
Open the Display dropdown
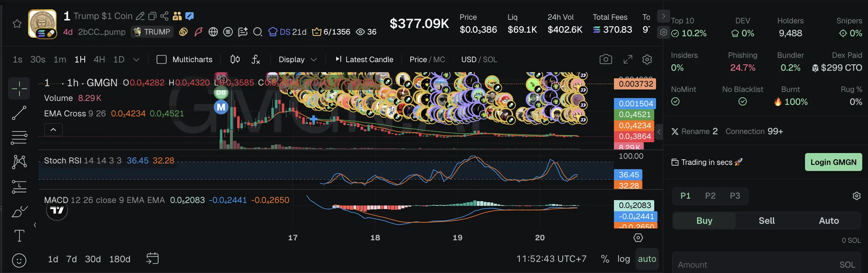[298, 60]
